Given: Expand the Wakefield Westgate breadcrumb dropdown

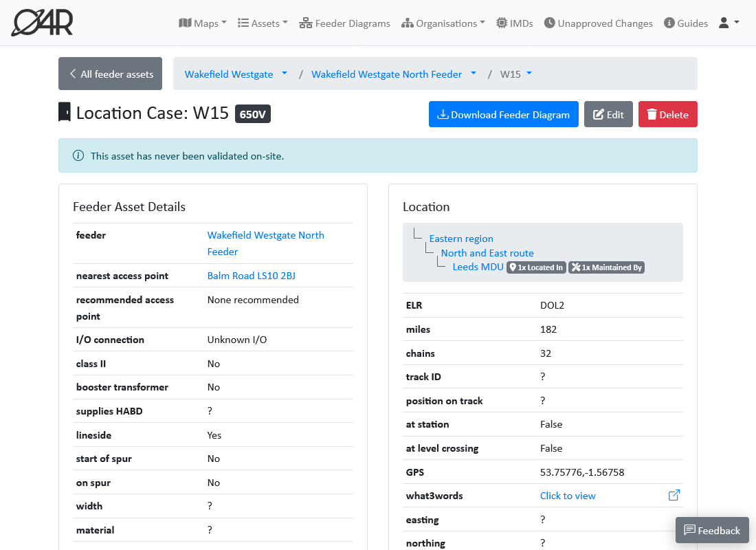Looking at the screenshot, I should [285, 74].
